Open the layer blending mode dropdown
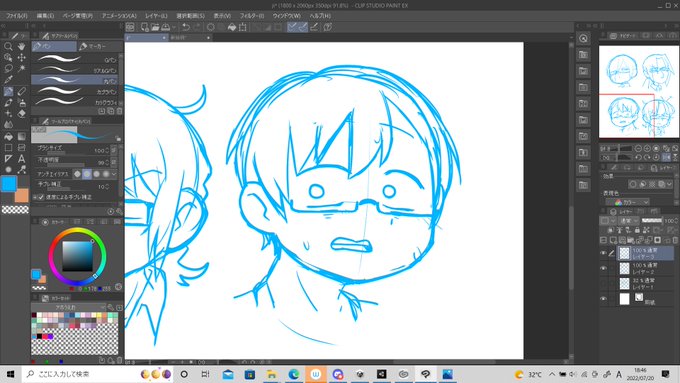The height and width of the screenshot is (383, 680). pyautogui.click(x=628, y=221)
